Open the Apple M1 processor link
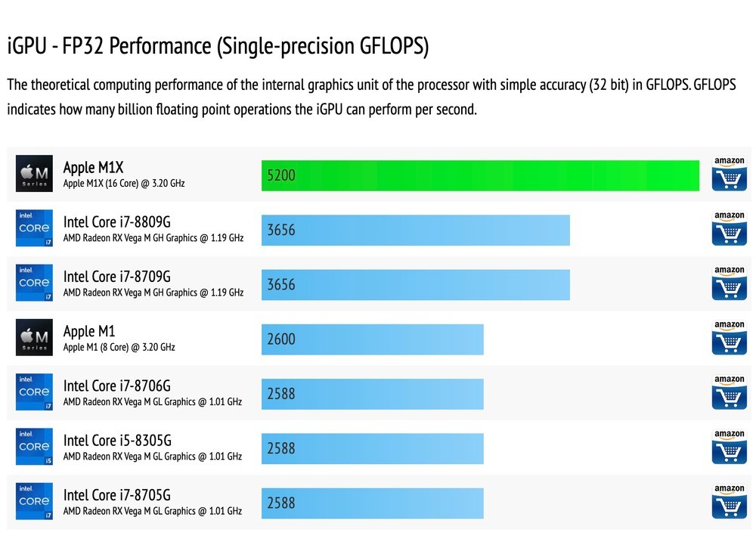Viewport: 756px width, 542px height. (88, 331)
